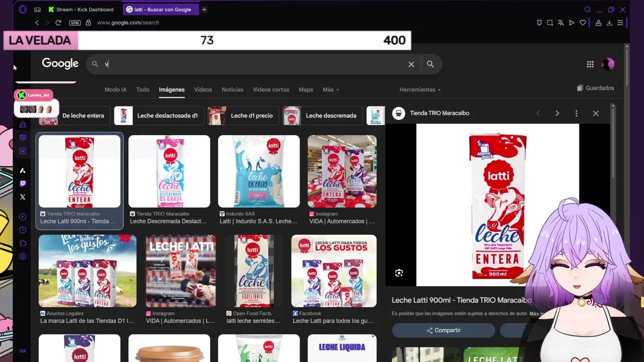Focus the www.google.com/search address bar
This screenshot has width=644, height=362.
click(128, 23)
